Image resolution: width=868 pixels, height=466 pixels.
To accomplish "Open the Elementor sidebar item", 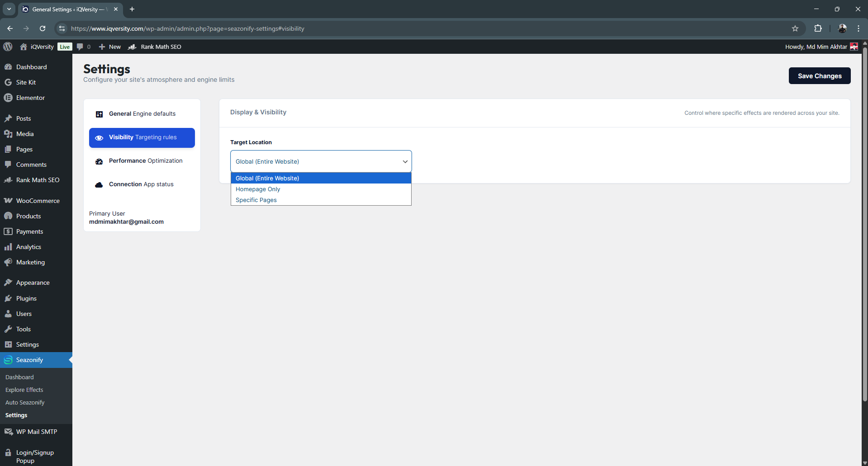I will pos(30,98).
